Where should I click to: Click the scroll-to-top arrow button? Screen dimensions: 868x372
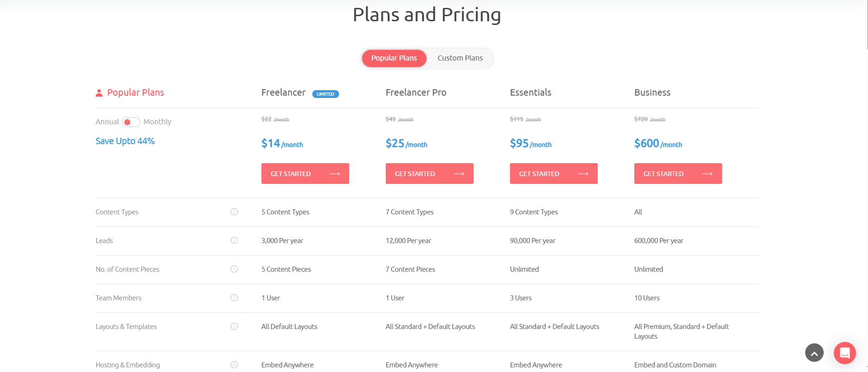pyautogui.click(x=814, y=353)
